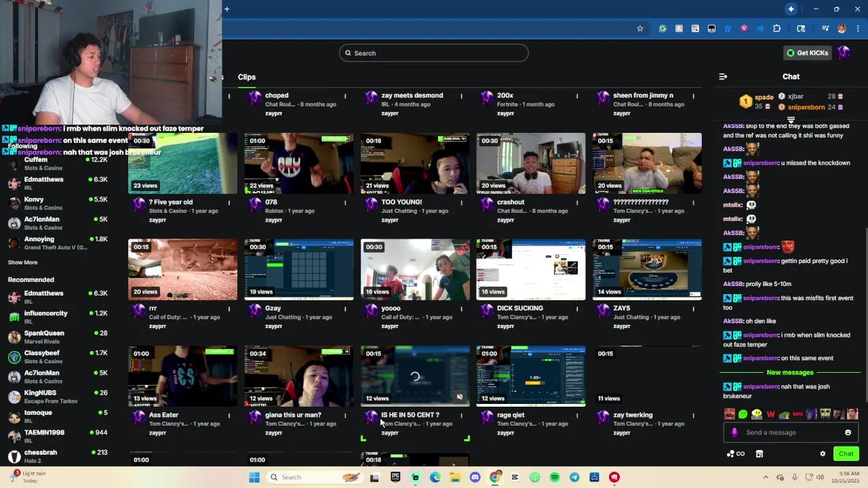The image size is (868, 488).
Task: Insert the Pepe frog emote
Action: 784,414
